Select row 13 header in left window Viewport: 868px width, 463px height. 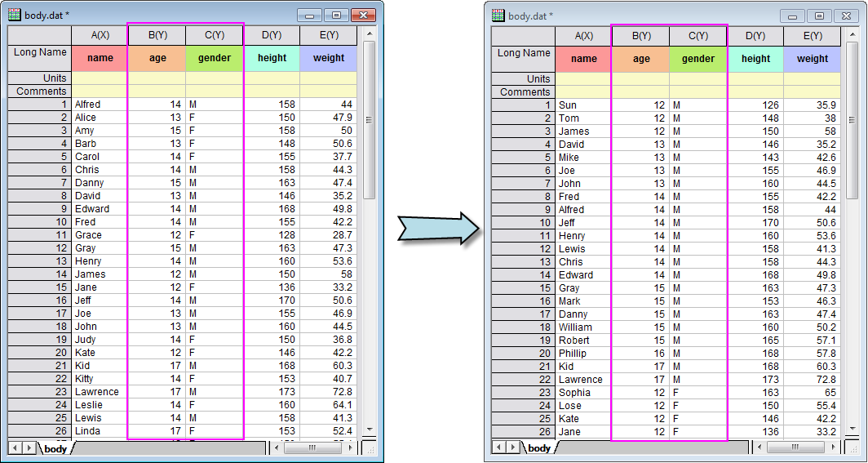39,260
